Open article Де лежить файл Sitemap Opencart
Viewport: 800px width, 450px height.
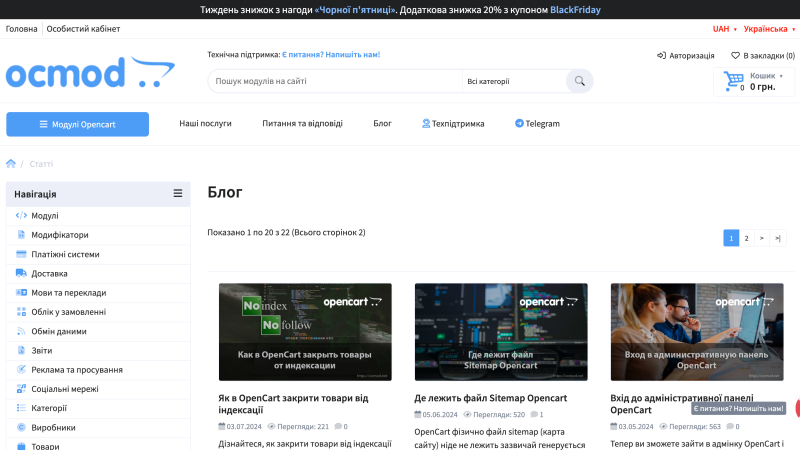(x=491, y=398)
